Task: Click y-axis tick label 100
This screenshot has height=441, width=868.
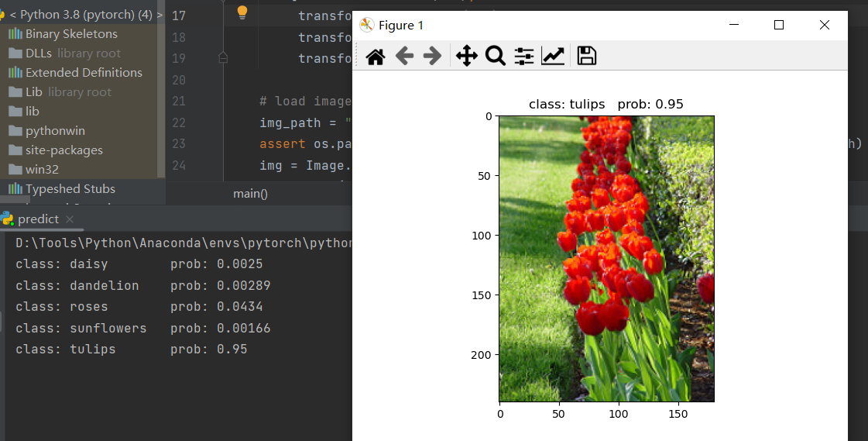Action: (481, 236)
